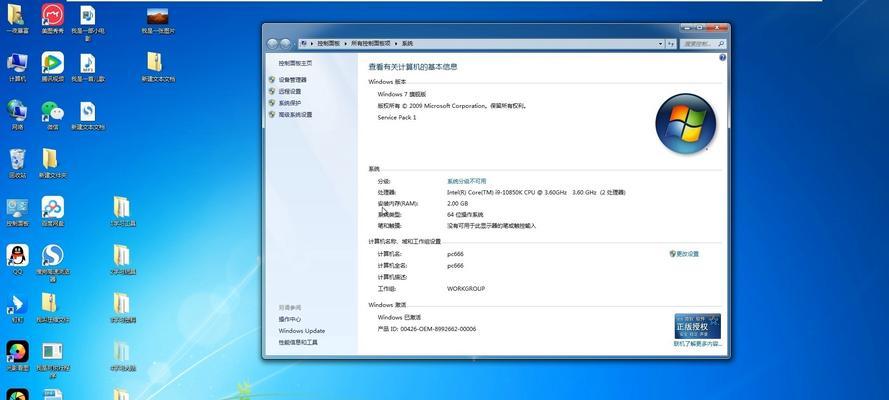Open 控制面板主页 in left pane
This screenshot has height=400, width=889.
tap(295, 63)
